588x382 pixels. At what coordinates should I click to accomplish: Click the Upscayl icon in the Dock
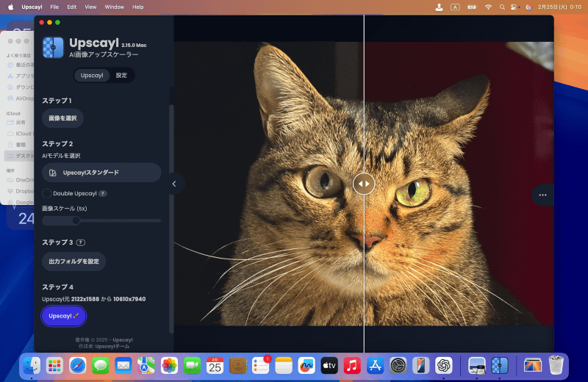500,366
